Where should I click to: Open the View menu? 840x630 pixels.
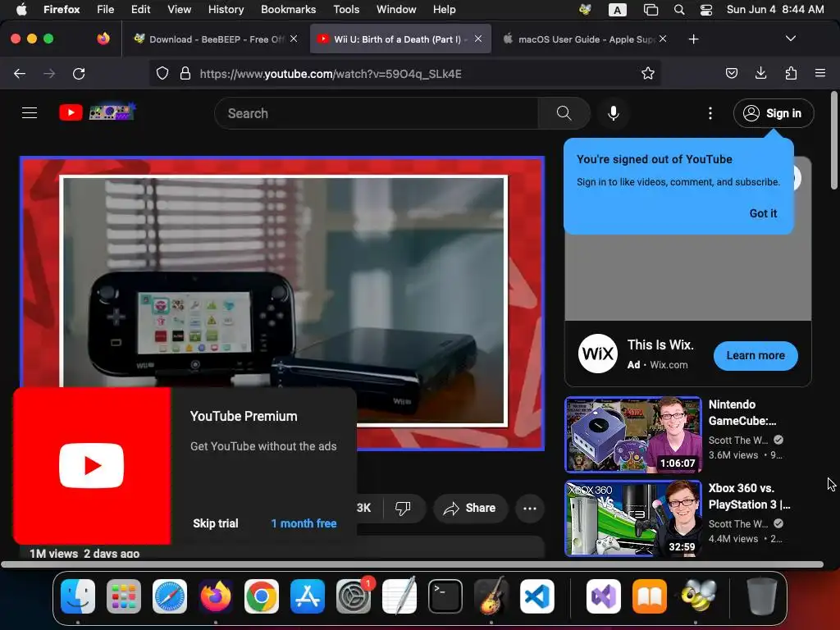click(179, 10)
